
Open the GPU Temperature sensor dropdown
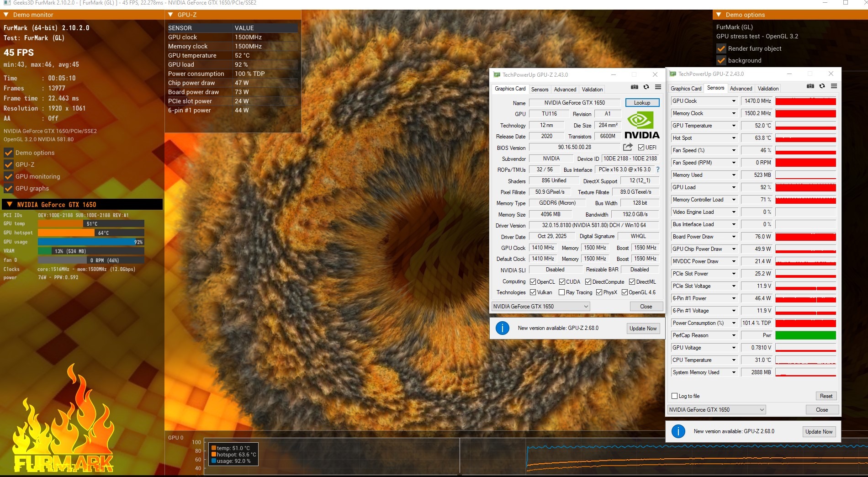click(x=734, y=126)
